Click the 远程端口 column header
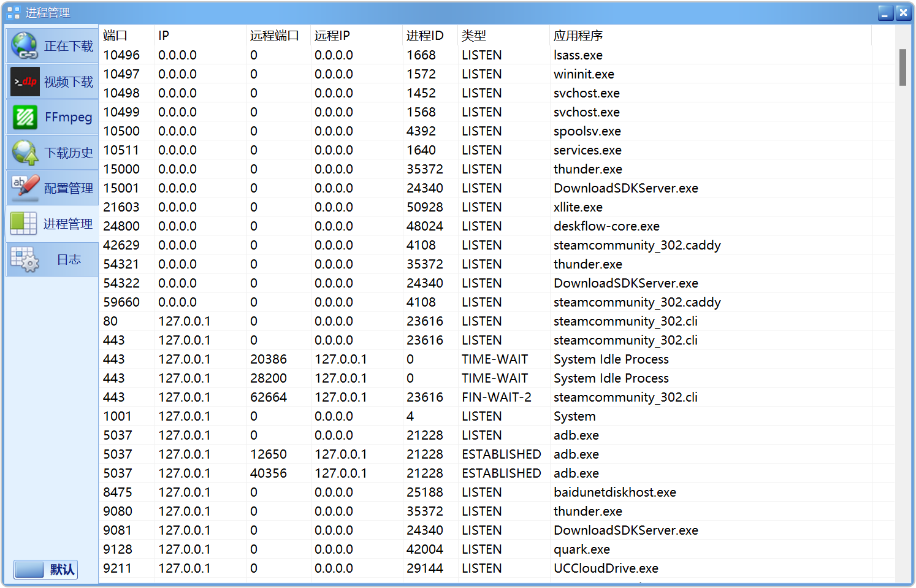The height and width of the screenshot is (588, 916). tap(278, 36)
